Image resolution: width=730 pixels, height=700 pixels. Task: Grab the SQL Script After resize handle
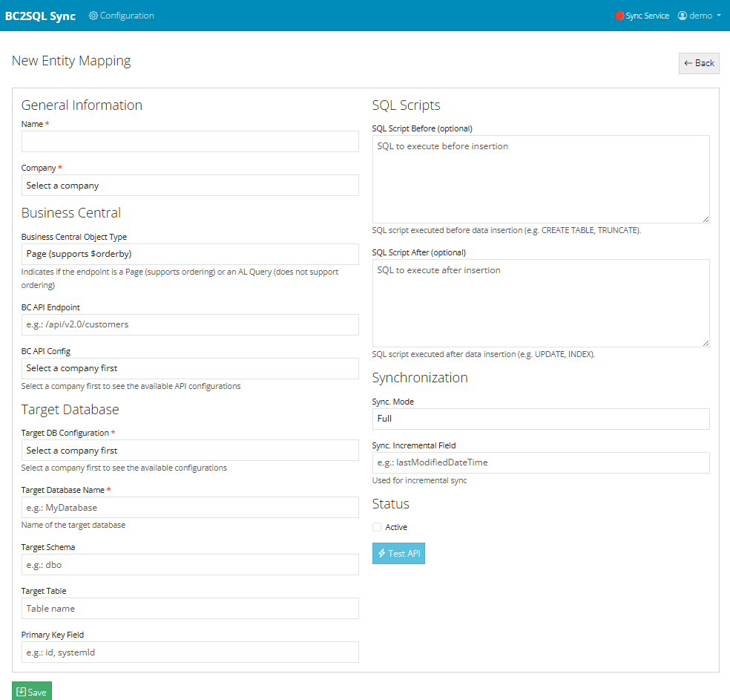click(x=706, y=343)
